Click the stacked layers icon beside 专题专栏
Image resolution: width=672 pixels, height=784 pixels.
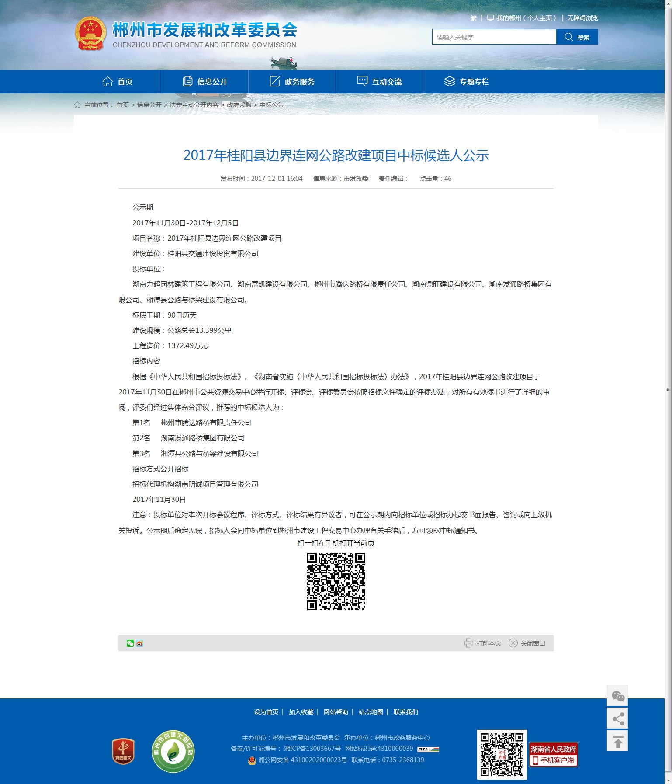tap(450, 81)
